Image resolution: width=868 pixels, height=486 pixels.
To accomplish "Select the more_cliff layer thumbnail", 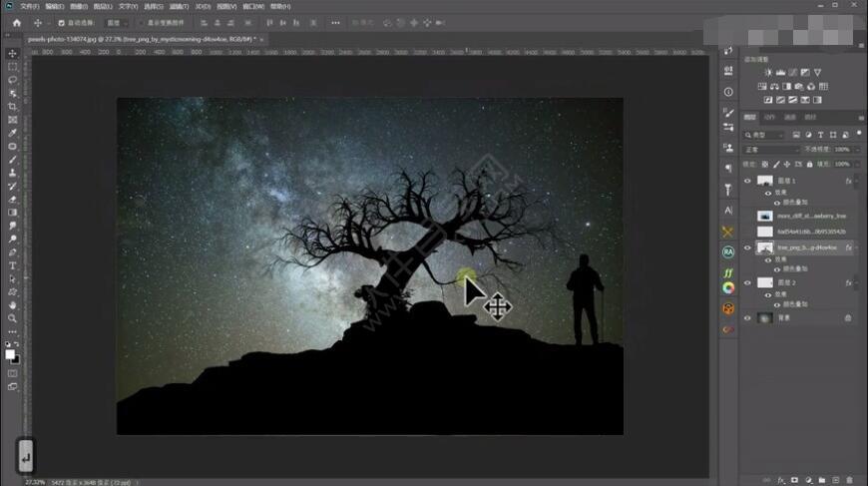I will click(765, 216).
